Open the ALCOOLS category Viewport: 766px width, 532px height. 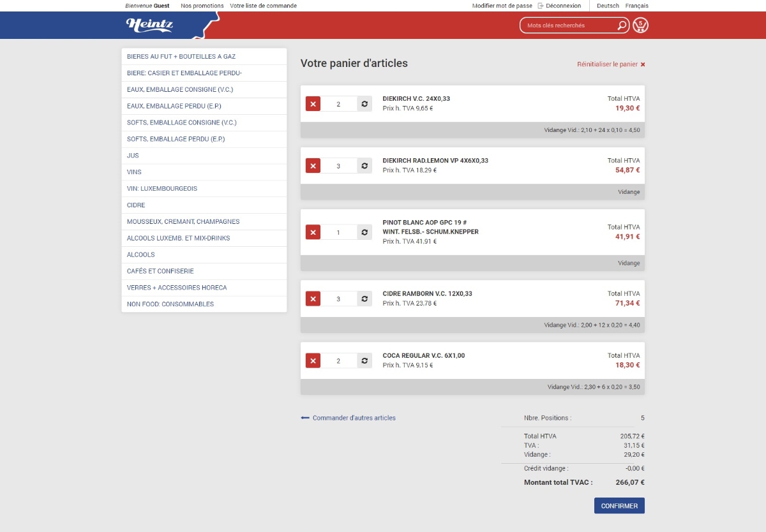point(204,255)
